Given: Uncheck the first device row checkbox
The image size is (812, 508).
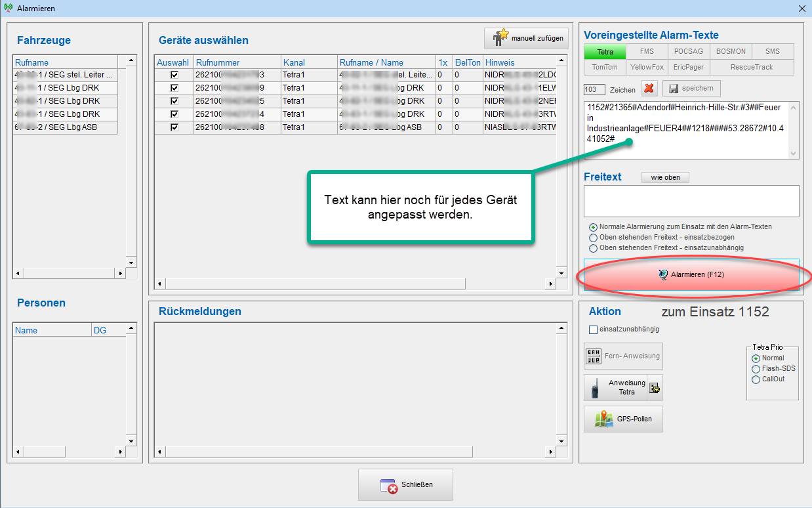Looking at the screenshot, I should pos(174,75).
